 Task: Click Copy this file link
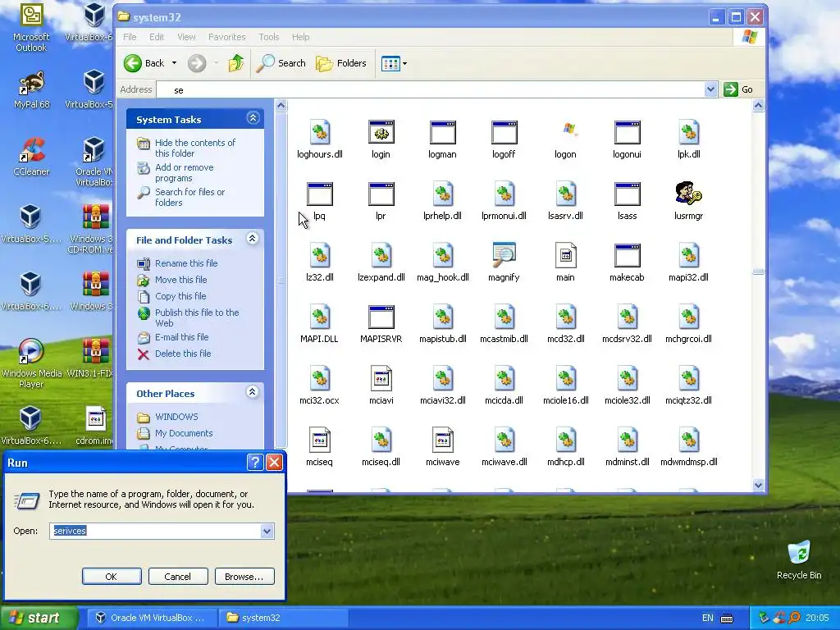pyautogui.click(x=180, y=296)
